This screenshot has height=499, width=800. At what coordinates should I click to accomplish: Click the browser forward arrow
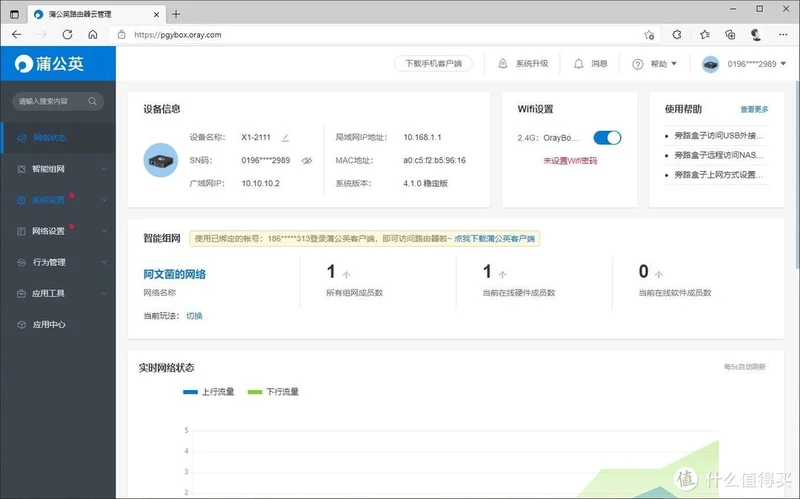(x=42, y=35)
